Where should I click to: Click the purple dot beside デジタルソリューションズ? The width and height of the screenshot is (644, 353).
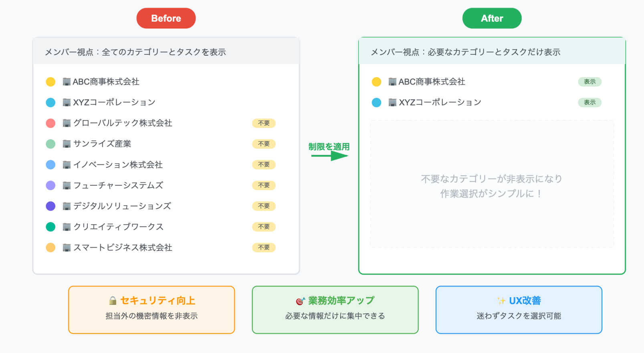pos(50,206)
